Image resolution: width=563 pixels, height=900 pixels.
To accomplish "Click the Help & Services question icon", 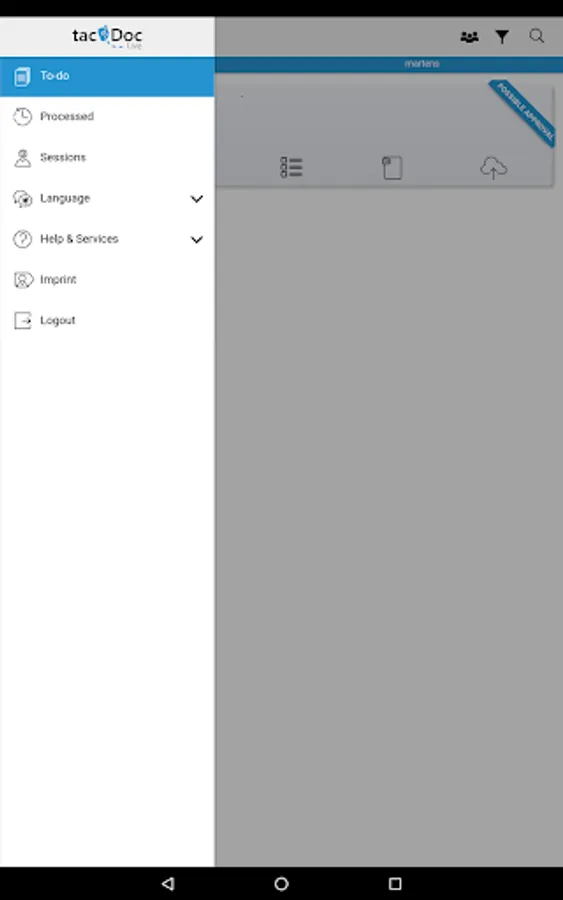I will pyautogui.click(x=22, y=239).
